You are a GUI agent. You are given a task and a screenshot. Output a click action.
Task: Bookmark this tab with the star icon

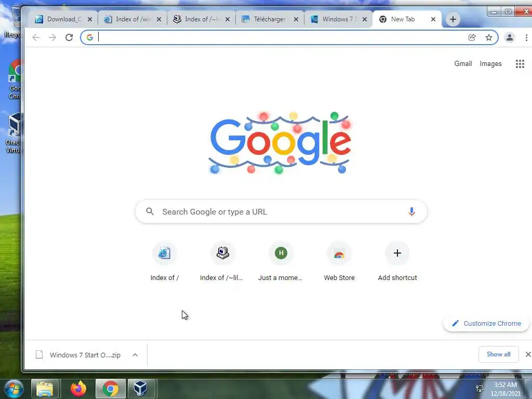point(488,37)
